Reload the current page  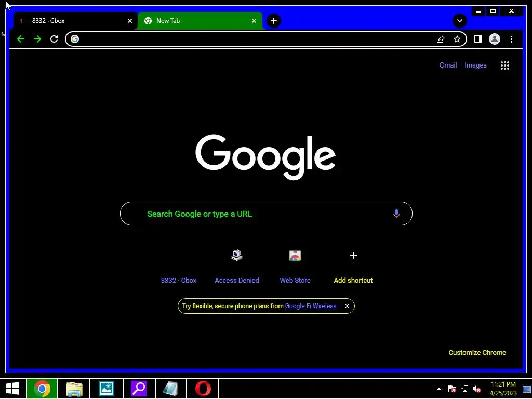(54, 39)
